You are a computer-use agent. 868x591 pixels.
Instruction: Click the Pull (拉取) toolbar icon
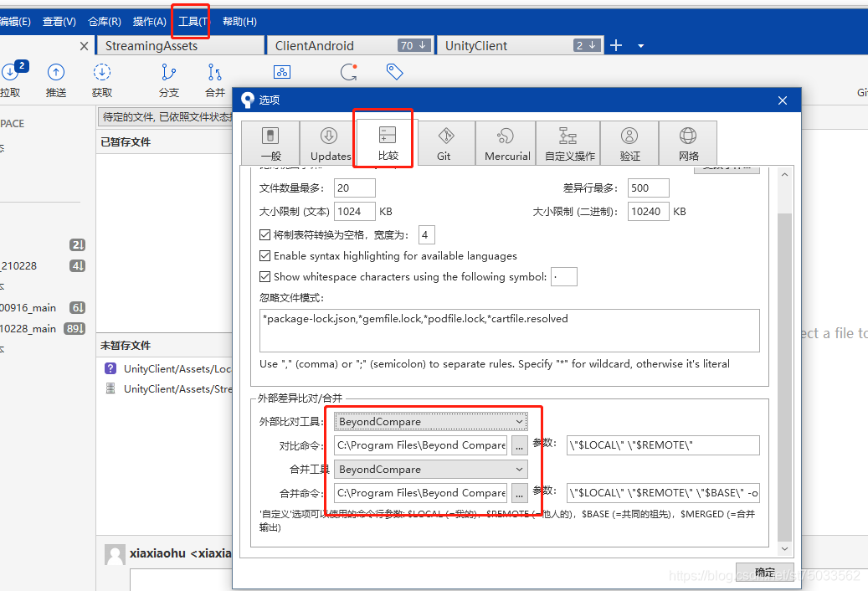click(x=12, y=79)
